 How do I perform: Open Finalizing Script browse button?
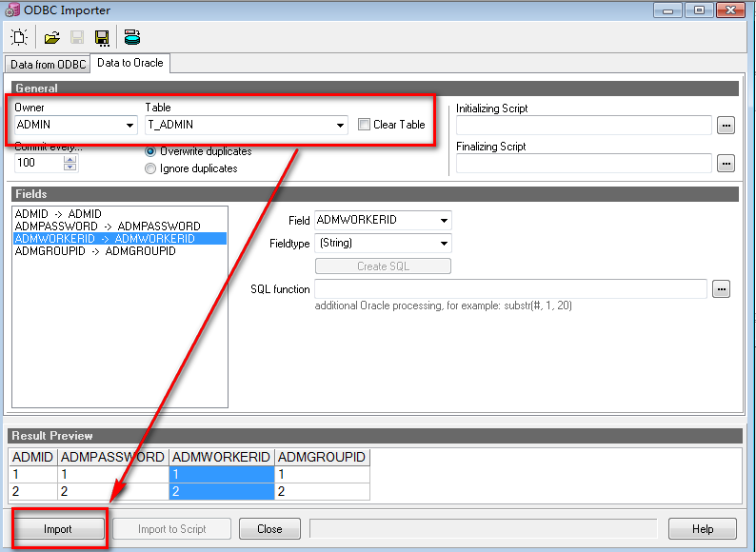point(726,164)
